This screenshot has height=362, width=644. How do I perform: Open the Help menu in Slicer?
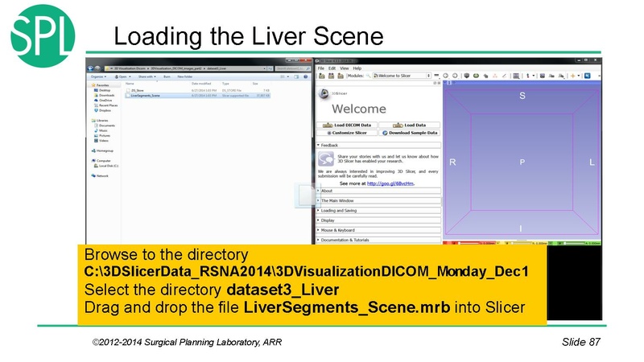pyautogui.click(x=357, y=68)
